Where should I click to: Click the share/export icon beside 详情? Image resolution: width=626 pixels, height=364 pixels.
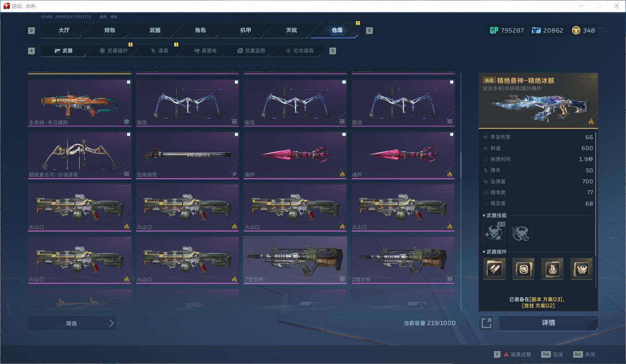tap(486, 323)
